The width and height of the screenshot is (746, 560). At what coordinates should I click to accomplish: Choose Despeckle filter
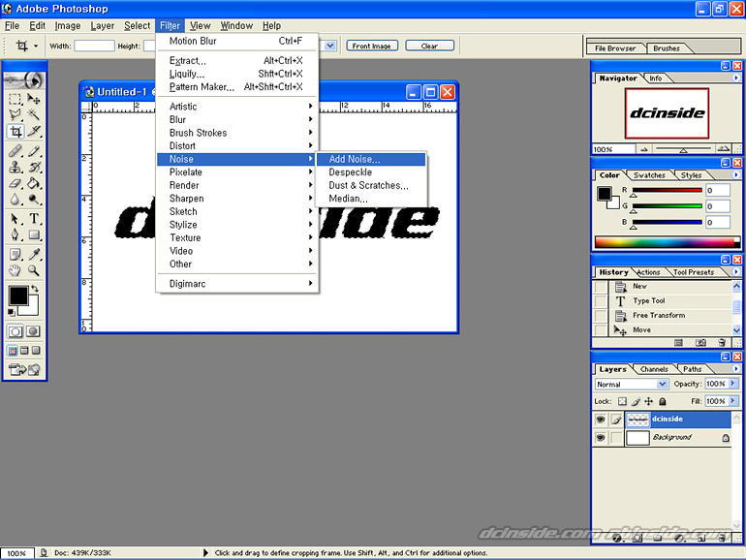point(371,172)
